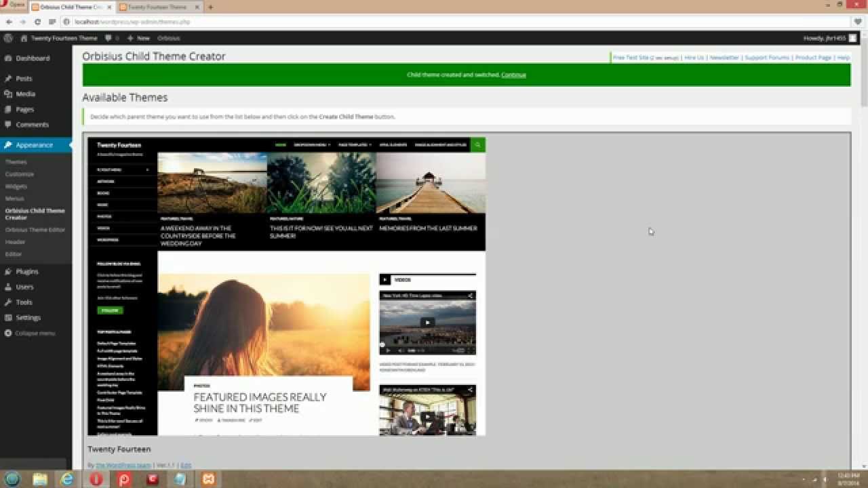Viewport: 868px width, 488px height.
Task: Click the Windows Start orb
Action: point(13,479)
